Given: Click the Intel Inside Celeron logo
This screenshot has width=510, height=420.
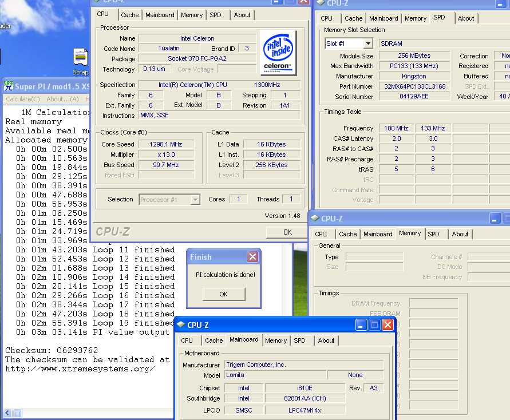Looking at the screenshot, I should coord(278,53).
